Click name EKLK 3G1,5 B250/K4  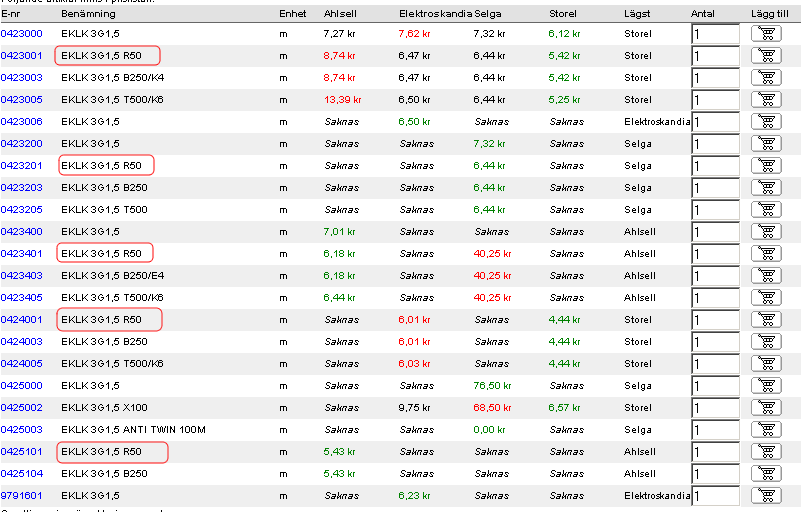pyautogui.click(x=113, y=78)
